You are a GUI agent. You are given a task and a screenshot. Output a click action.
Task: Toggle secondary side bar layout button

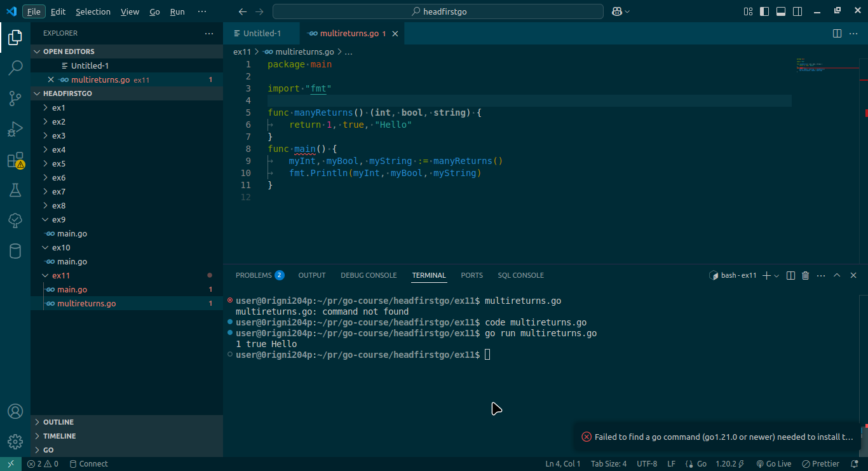pos(797,11)
